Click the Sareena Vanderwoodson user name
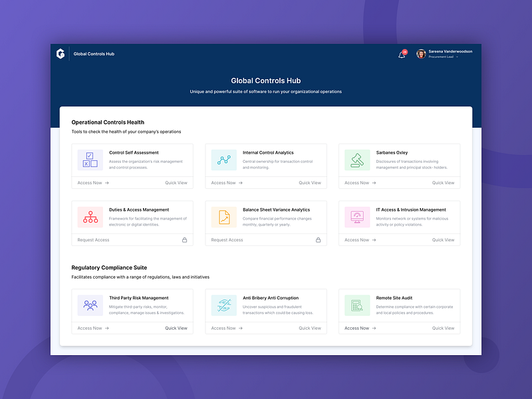 450,52
